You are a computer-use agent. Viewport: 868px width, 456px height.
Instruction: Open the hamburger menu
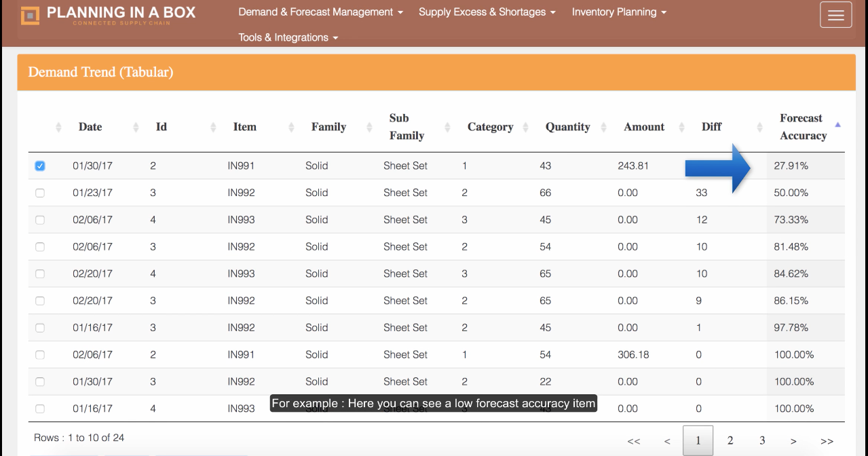pyautogui.click(x=835, y=14)
